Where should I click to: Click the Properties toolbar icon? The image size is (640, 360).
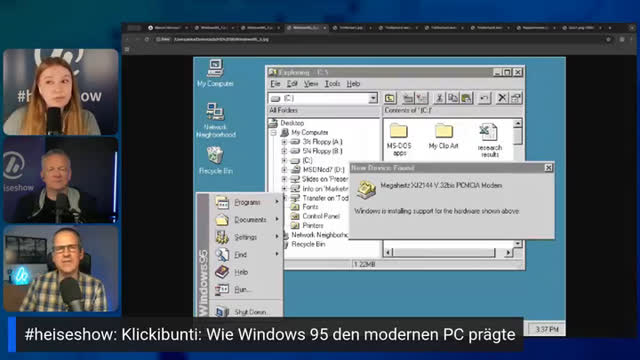pyautogui.click(x=516, y=98)
